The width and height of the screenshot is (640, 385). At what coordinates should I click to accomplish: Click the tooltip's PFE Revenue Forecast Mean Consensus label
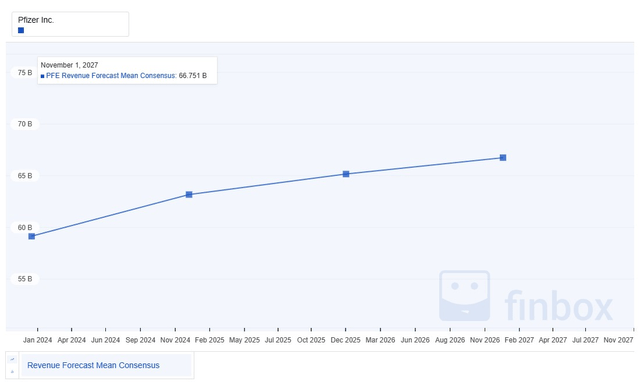point(111,76)
